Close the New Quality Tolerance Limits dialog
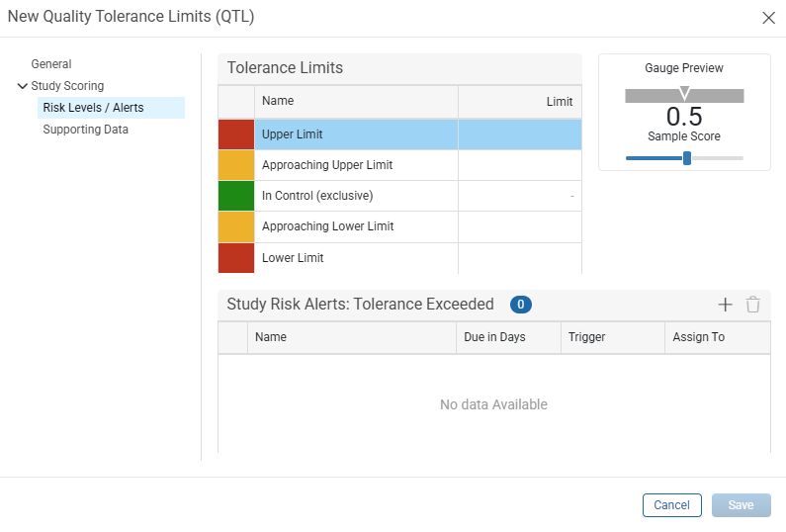This screenshot has height=532, width=786. 768,18
